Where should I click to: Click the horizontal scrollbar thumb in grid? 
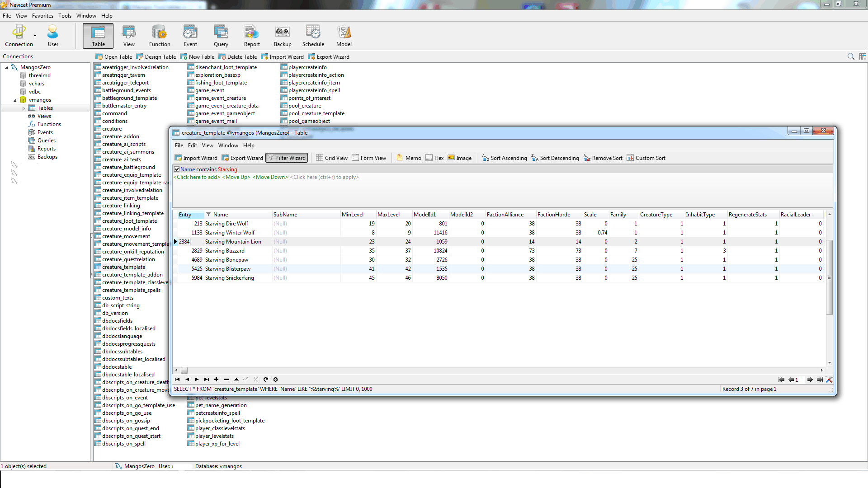(x=184, y=371)
